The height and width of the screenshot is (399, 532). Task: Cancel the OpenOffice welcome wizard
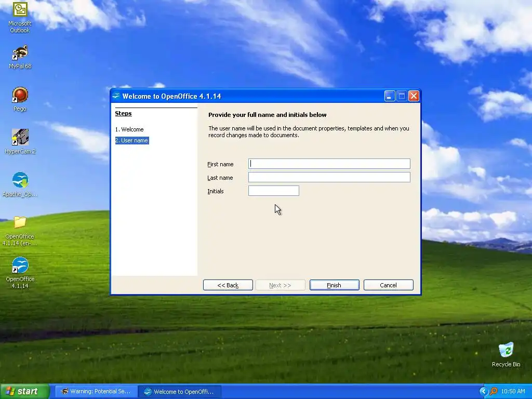388,285
